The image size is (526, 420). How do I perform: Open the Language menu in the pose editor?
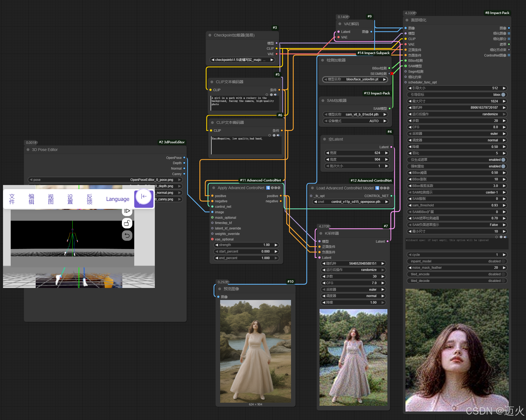[x=117, y=199]
